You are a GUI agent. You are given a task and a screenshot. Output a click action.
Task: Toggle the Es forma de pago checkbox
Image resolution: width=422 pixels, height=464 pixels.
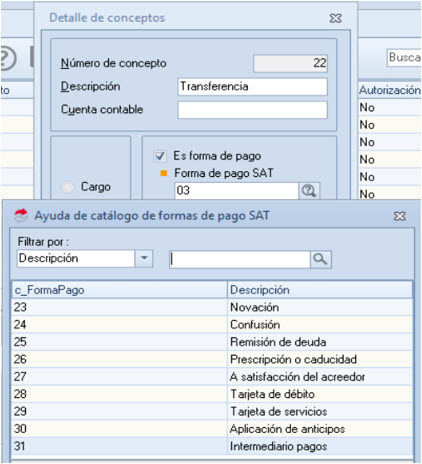(160, 156)
